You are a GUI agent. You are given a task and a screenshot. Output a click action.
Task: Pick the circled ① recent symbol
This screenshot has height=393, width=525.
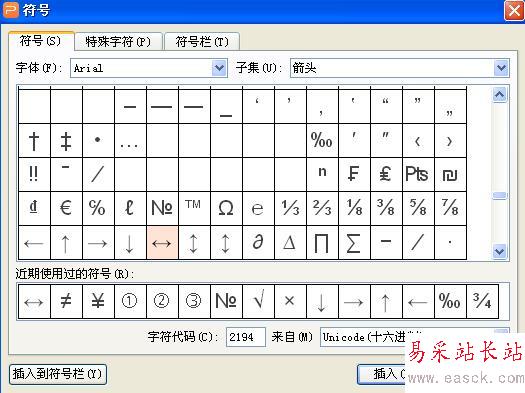[130, 301]
